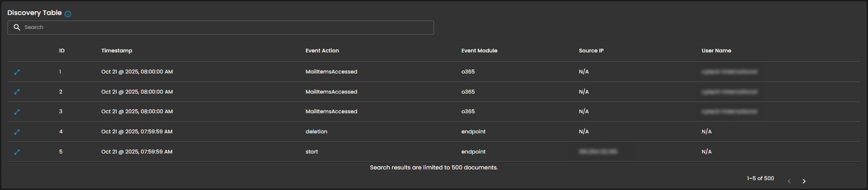The width and height of the screenshot is (868, 190).
Task: Click the magnifier icon in search bar
Action: [17, 28]
